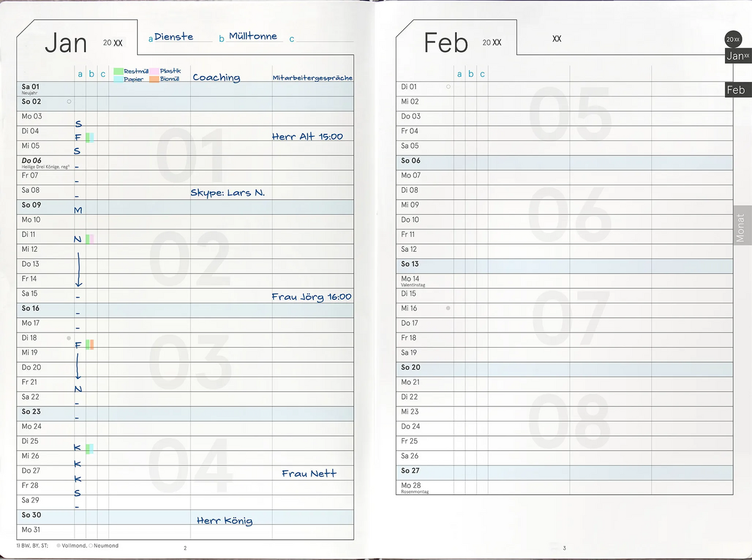Screen dimensions: 752x560
Task: Click the 'Frau Nett' entry
Action: click(309, 474)
